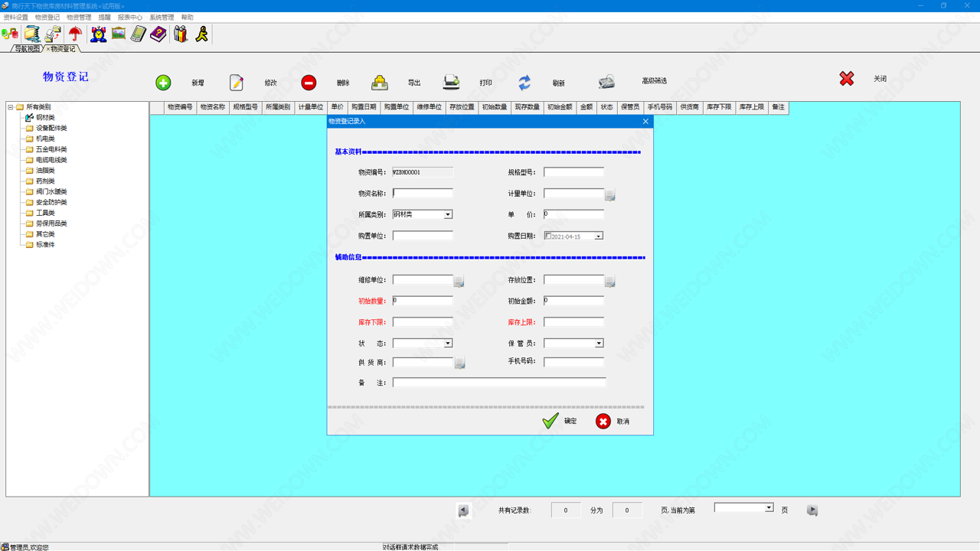This screenshot has width=980, height=551.
Task: Switch to the 物资登记 tab
Action: click(x=62, y=48)
